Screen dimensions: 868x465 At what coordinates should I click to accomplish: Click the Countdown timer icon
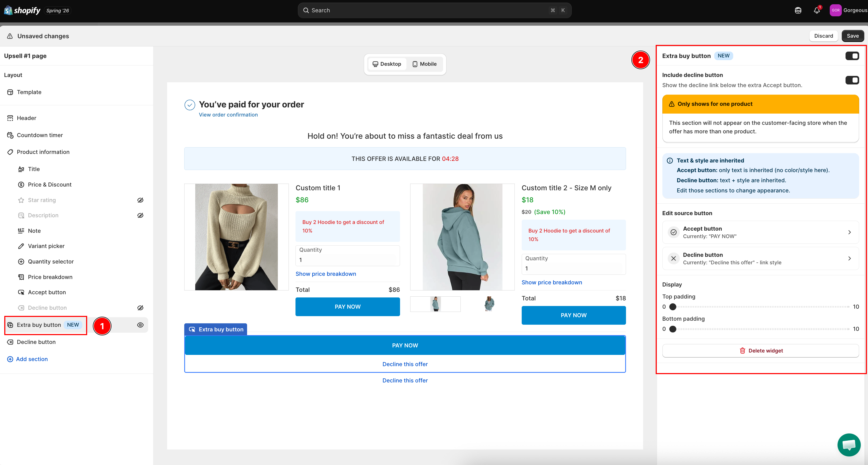(x=10, y=135)
